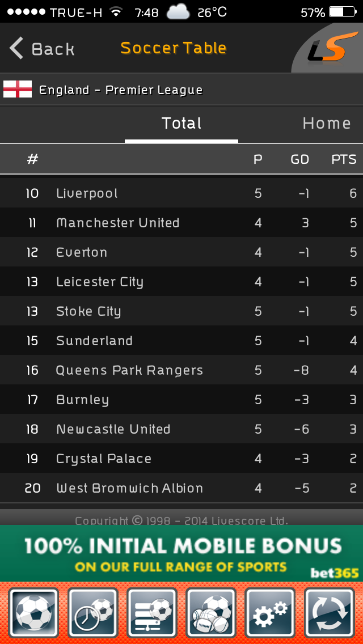Open settings via the gears icon
The width and height of the screenshot is (363, 644).
coord(270,612)
